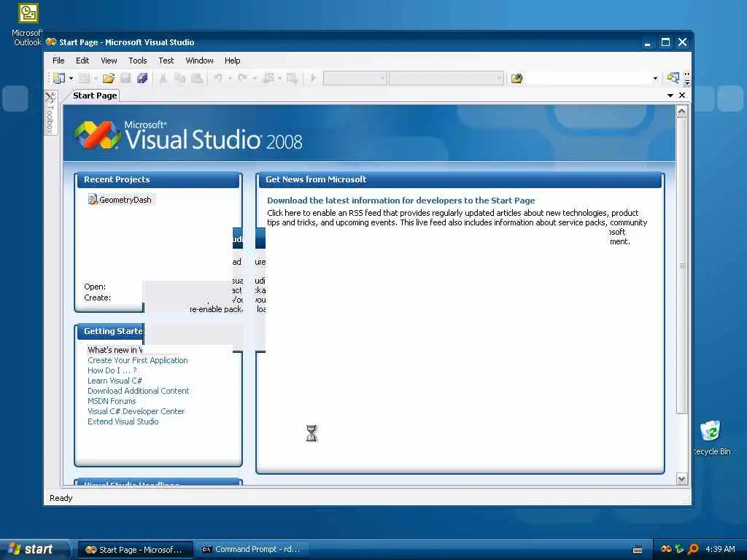The image size is (747, 560).
Task: Click 'Download the latest information for developers' link
Action: point(400,201)
